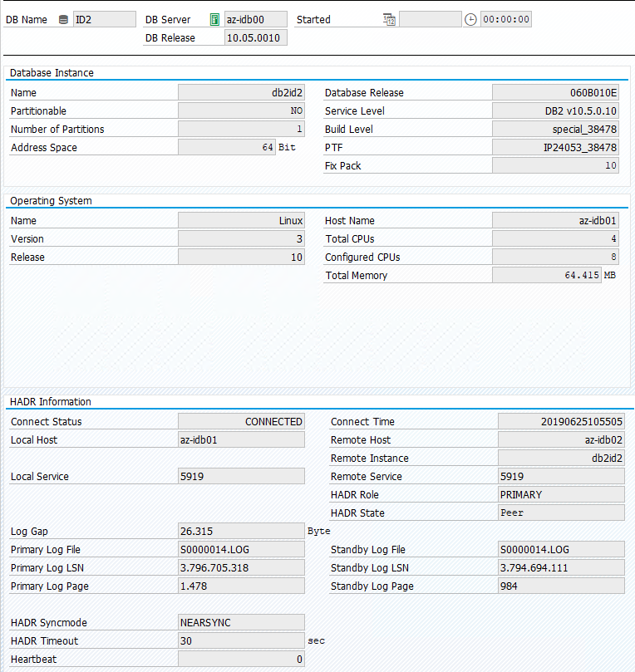Viewport: 635px width, 672px height.
Task: Click the Fix Pack value 10
Action: [555, 166]
